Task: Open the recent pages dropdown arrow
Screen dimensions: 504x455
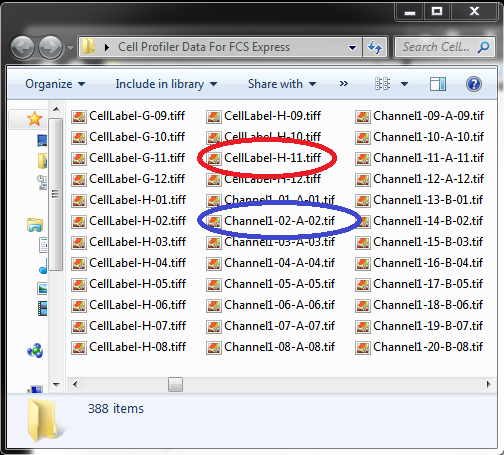Action: (70, 48)
